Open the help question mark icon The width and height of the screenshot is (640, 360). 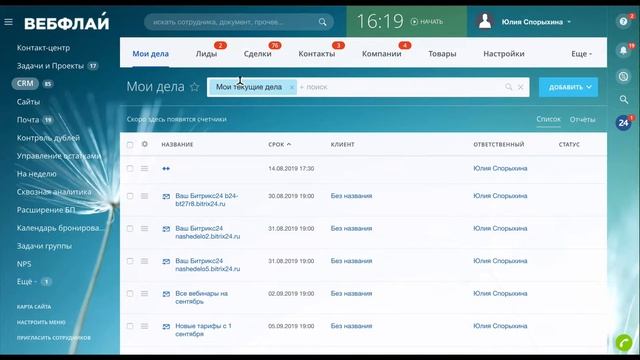pos(623,22)
